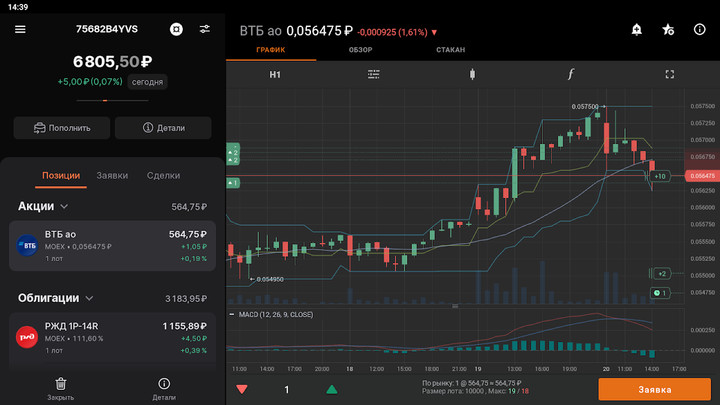Switch to the График tab
720x405 pixels.
pos(270,50)
